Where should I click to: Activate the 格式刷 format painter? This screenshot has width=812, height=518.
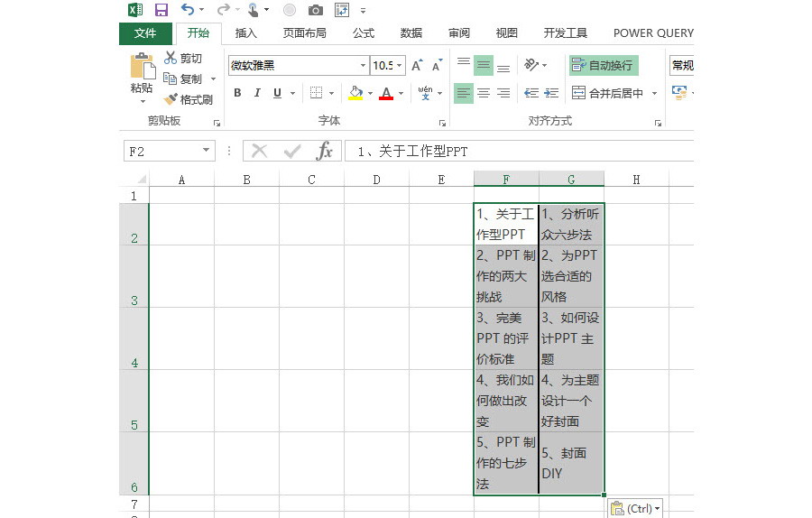(x=188, y=99)
